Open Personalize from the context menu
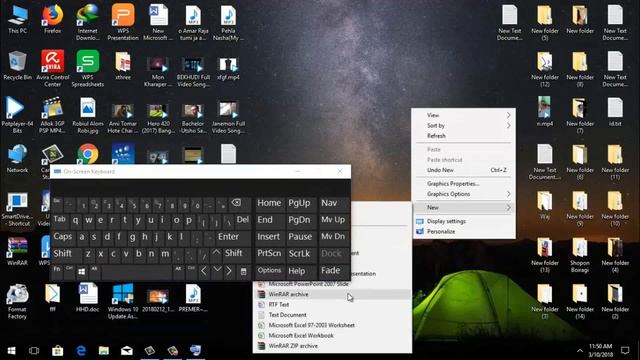640x360 pixels. click(464, 231)
